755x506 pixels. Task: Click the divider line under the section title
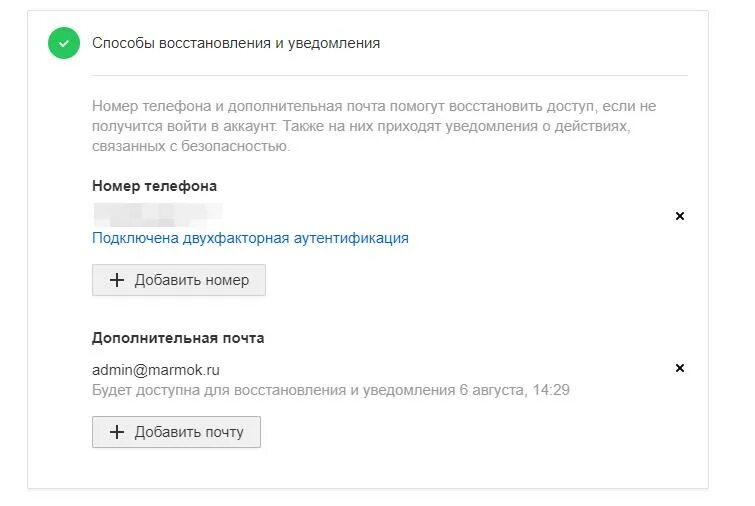click(x=389, y=75)
